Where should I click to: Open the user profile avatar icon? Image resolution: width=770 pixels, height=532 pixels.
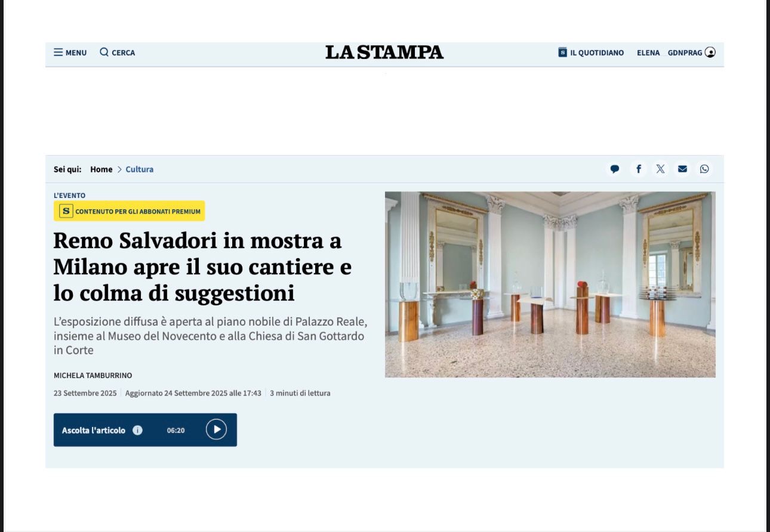710,52
